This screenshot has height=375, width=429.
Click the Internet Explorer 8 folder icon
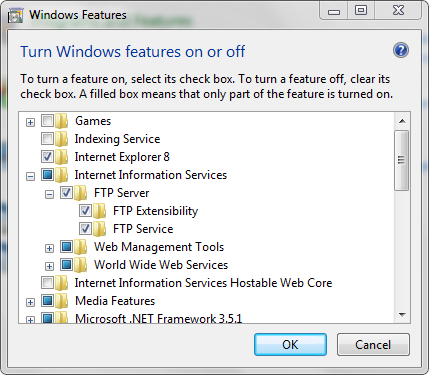tap(62, 157)
